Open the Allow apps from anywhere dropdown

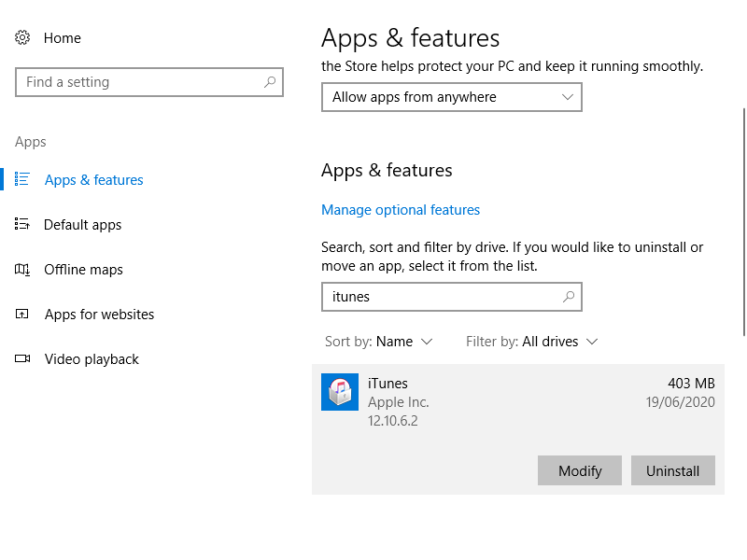(x=452, y=97)
